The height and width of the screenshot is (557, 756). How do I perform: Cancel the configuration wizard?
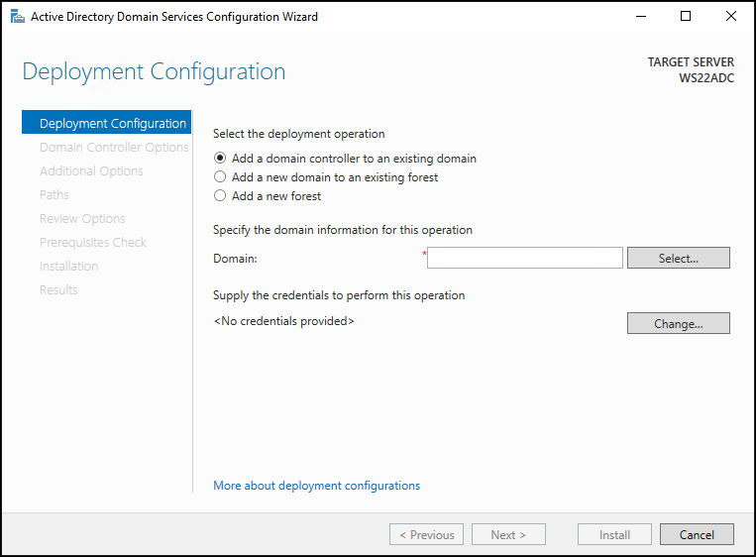pyautogui.click(x=697, y=534)
